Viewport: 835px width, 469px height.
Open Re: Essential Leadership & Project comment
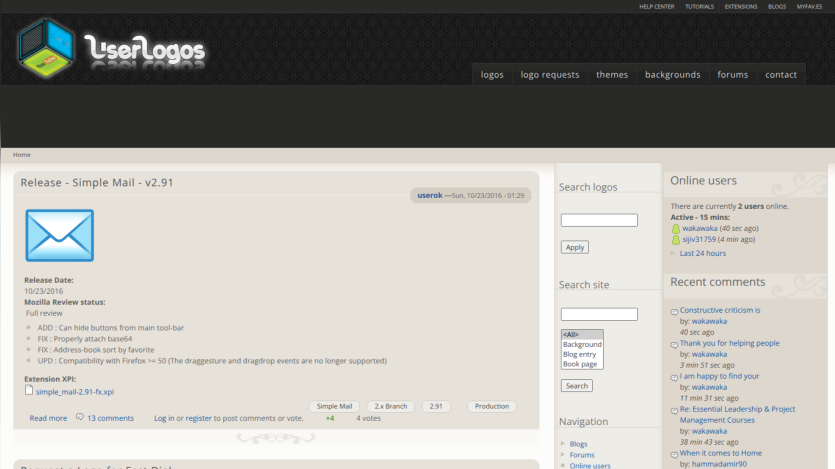tap(738, 414)
